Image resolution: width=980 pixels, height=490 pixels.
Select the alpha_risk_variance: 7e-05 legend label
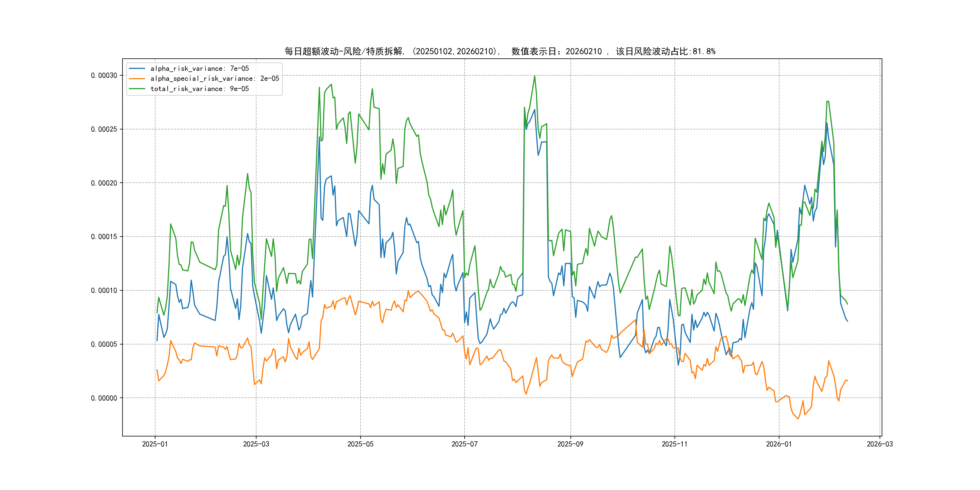199,68
